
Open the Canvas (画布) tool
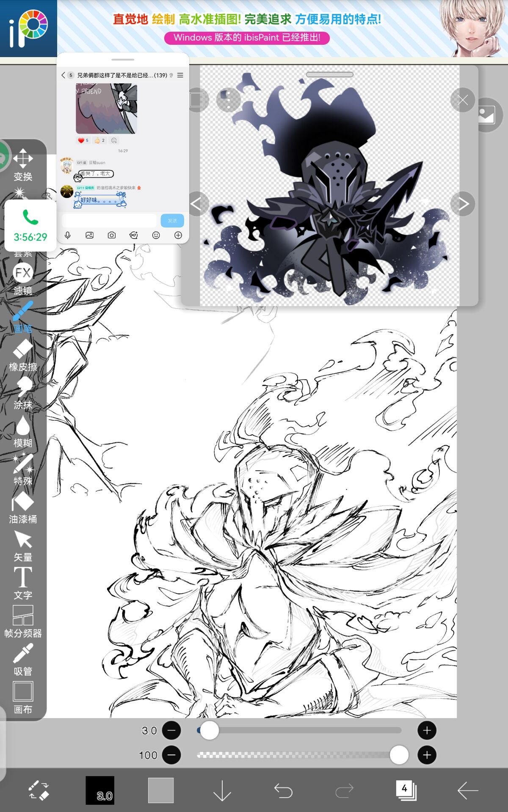(23, 698)
